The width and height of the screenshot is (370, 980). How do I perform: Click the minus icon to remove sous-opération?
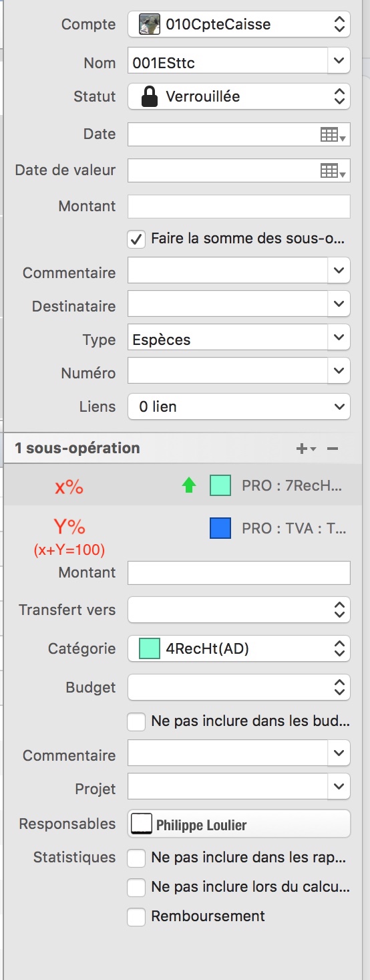[333, 449]
